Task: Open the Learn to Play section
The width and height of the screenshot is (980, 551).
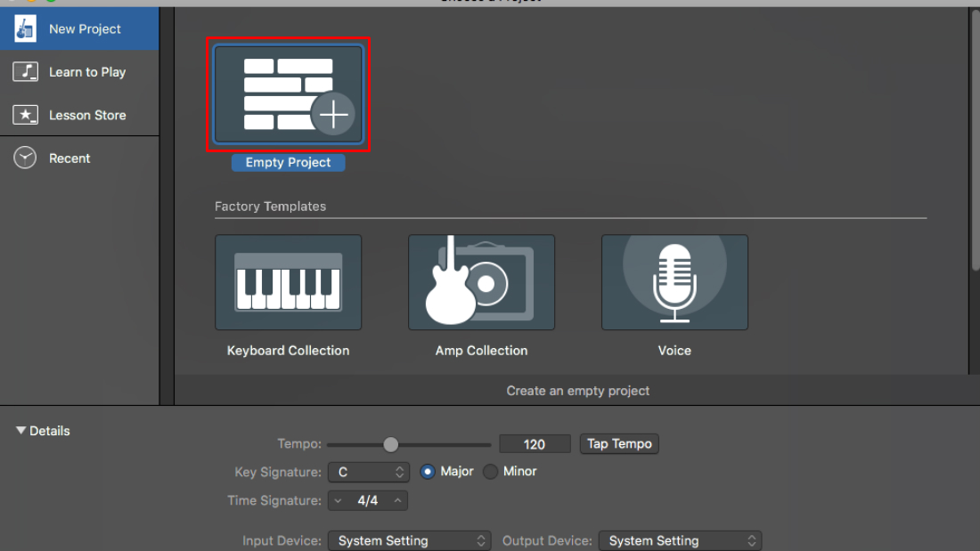Action: coord(86,72)
